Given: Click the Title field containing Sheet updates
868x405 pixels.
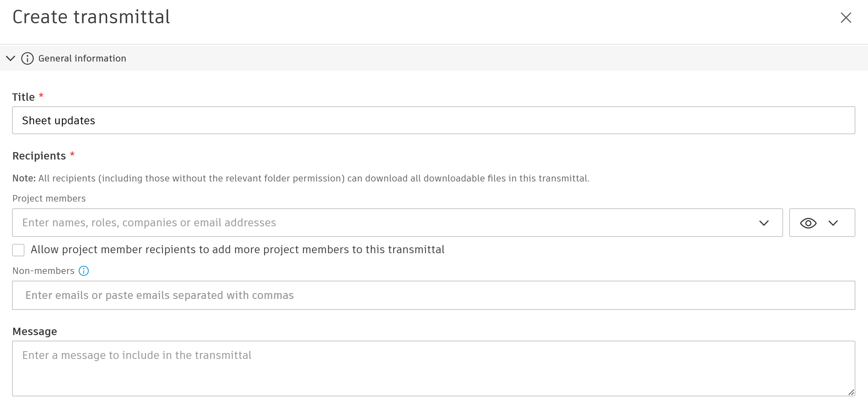Looking at the screenshot, I should tap(433, 120).
